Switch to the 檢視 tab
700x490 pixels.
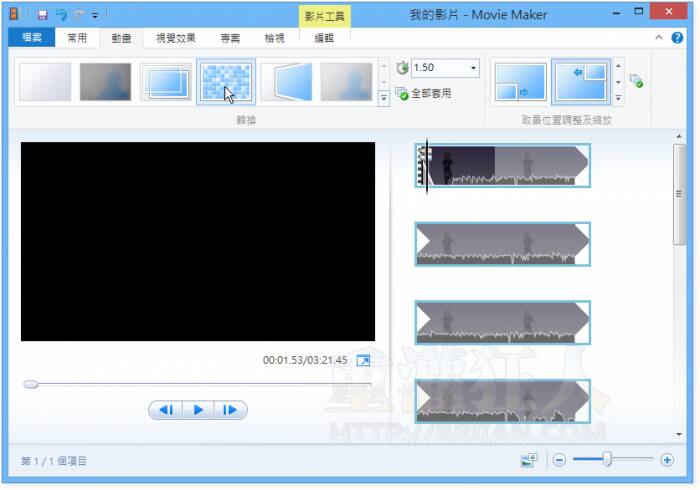tap(274, 38)
